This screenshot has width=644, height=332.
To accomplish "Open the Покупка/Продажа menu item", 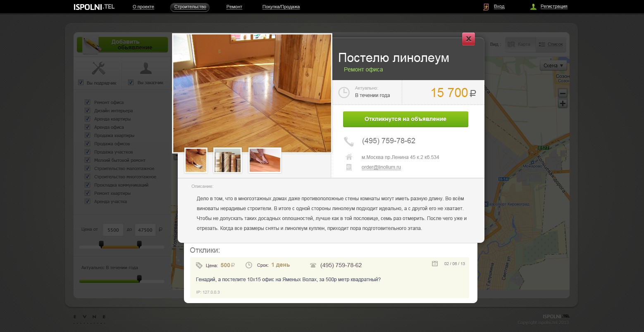I will click(281, 7).
